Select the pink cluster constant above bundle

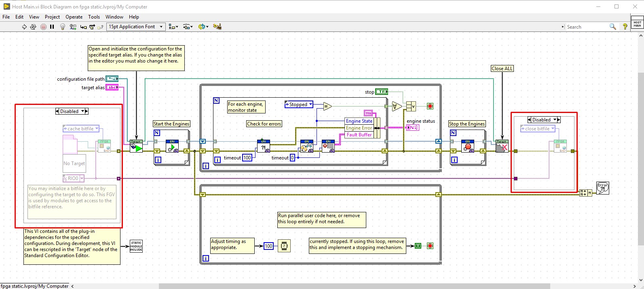pos(368,113)
